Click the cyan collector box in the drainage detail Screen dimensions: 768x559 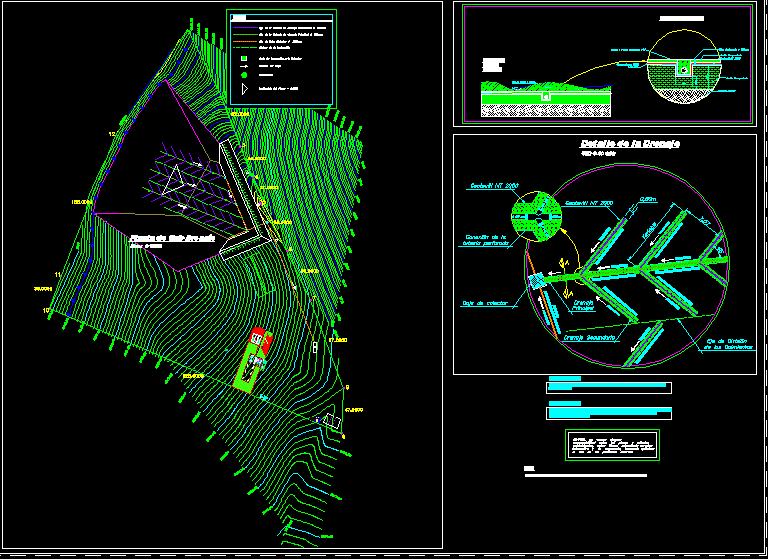click(x=536, y=281)
